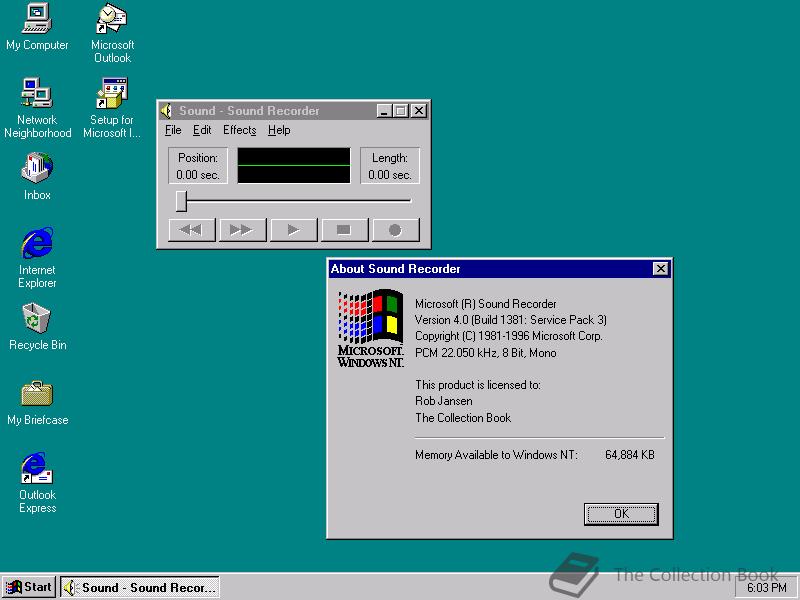
Task: Close the About Sound Recorder dialog
Action: tap(660, 269)
